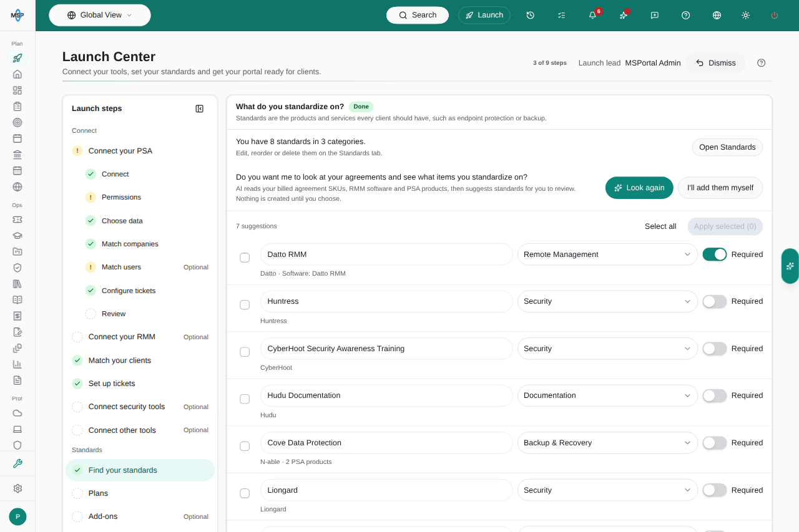Open the floating AI assistant tab
Screen dimensions: 799x532
click(x=790, y=266)
